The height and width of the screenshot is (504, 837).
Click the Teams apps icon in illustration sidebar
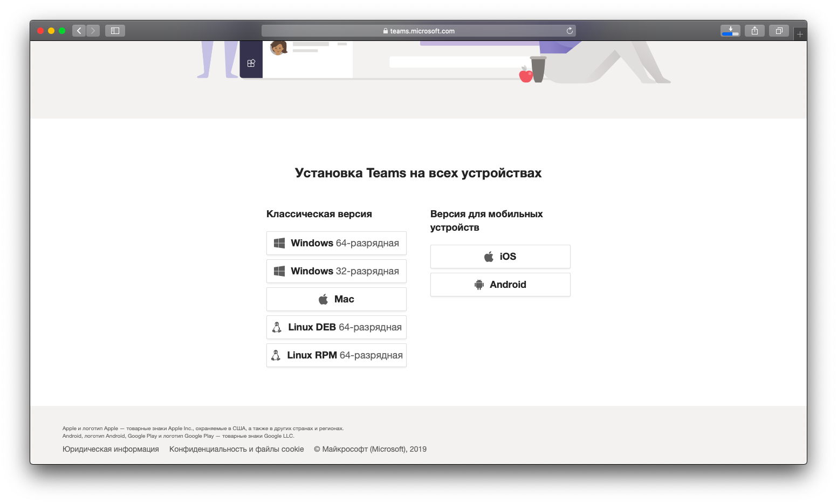(x=251, y=63)
